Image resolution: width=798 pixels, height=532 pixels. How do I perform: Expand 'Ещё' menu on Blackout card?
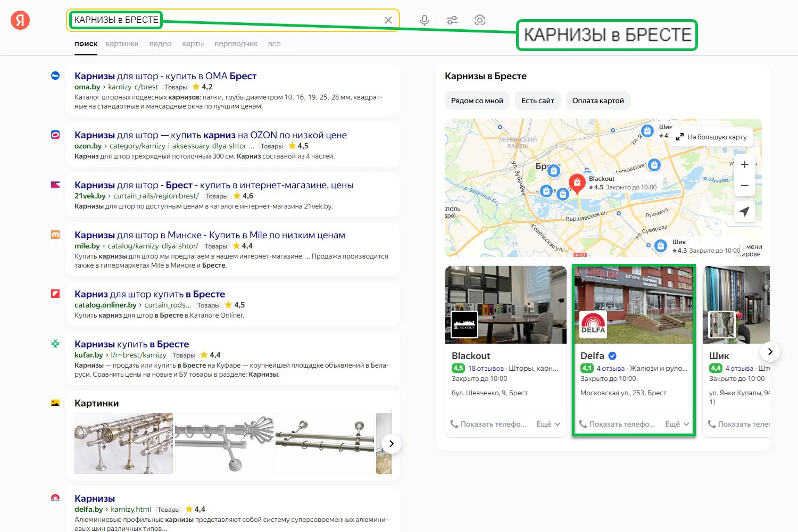pyautogui.click(x=548, y=424)
